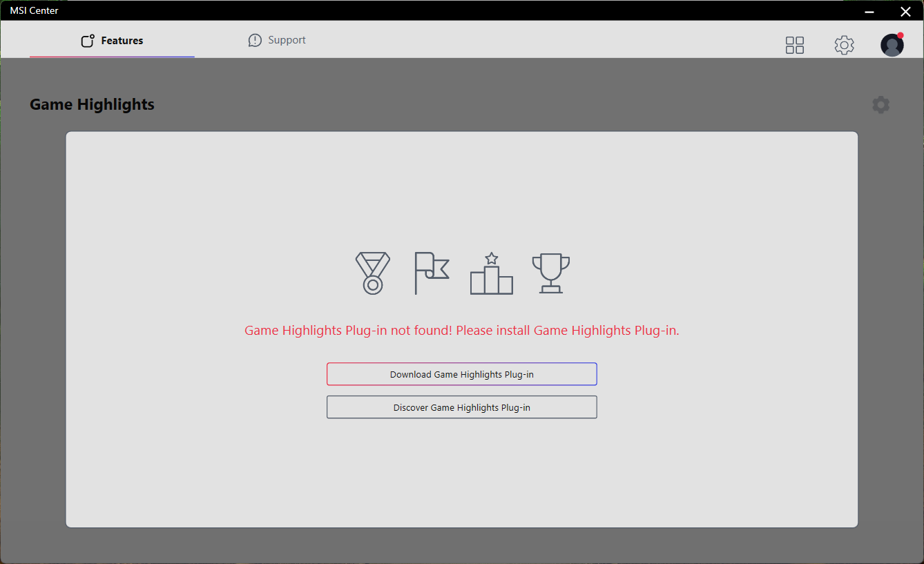The width and height of the screenshot is (924, 564).
Task: Click Download Game Highlights Plug-in button
Action: coord(462,374)
